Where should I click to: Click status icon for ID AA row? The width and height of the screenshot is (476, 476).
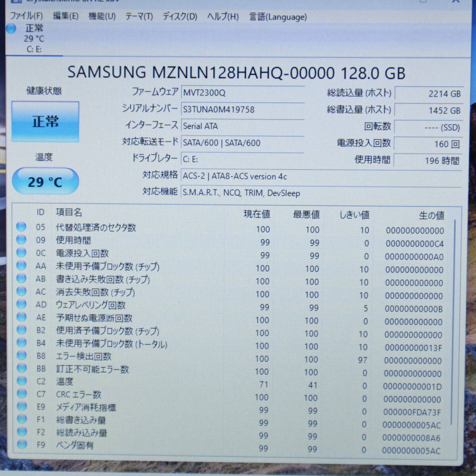pyautogui.click(x=21, y=265)
